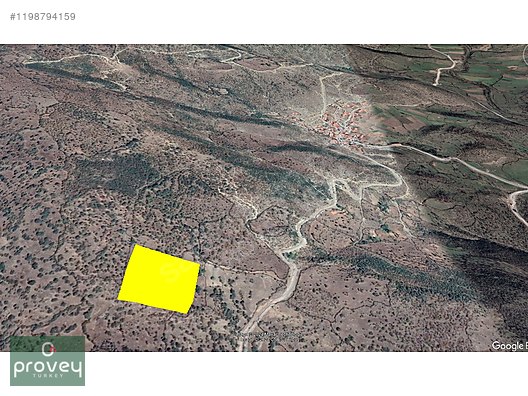Click the Provey Turkey logo

click(x=47, y=361)
